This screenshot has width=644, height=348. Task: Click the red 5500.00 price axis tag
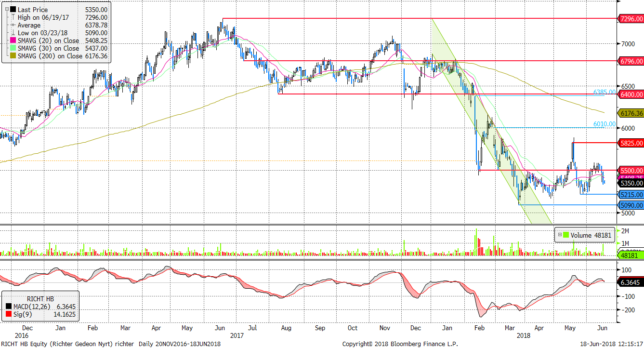[x=631, y=171]
